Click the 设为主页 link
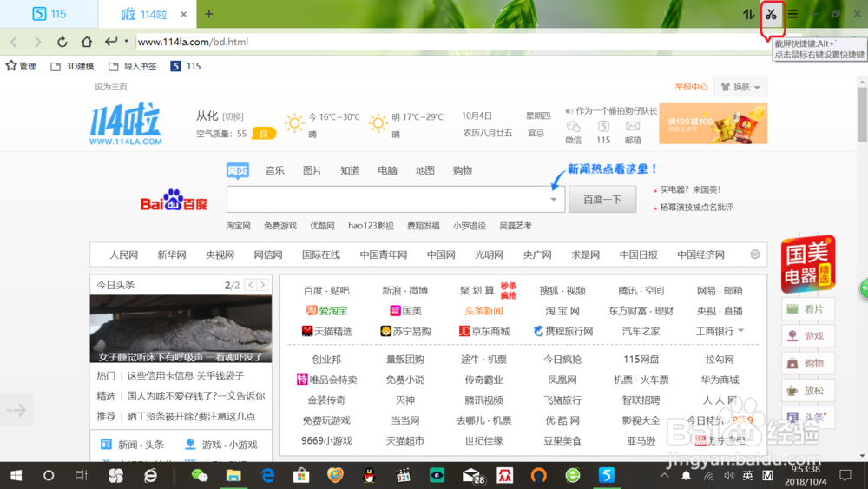Image resolution: width=868 pixels, height=489 pixels. tap(111, 87)
